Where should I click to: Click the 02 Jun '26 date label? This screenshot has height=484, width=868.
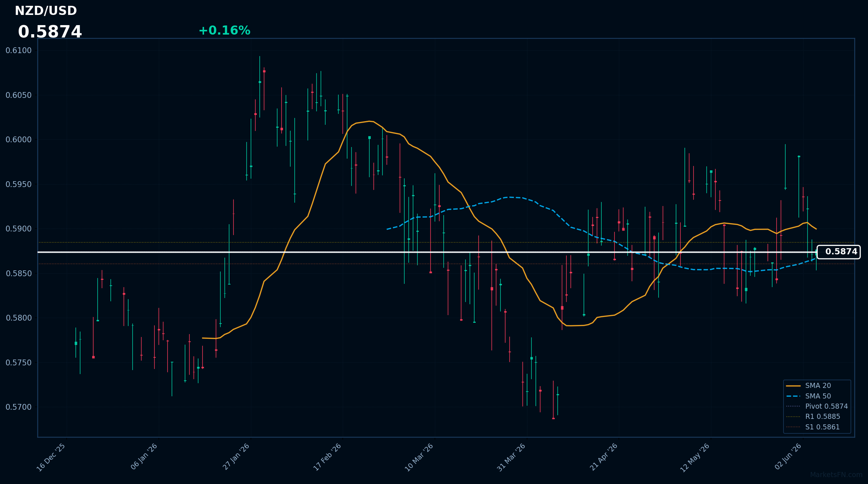[x=788, y=456]
